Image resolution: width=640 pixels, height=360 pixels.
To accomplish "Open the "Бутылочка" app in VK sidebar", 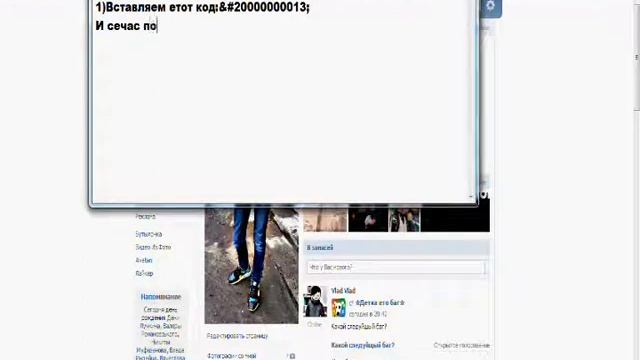I will coord(149,234).
